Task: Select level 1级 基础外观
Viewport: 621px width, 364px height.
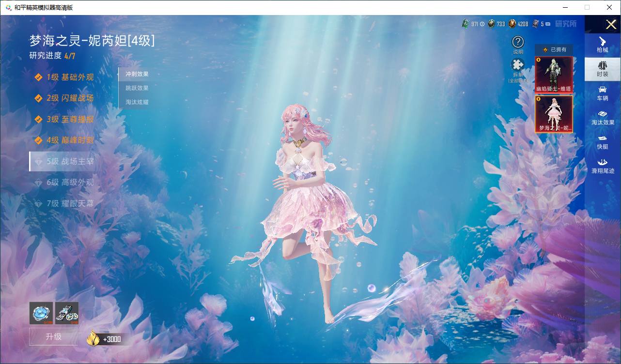Action: pyautogui.click(x=64, y=77)
